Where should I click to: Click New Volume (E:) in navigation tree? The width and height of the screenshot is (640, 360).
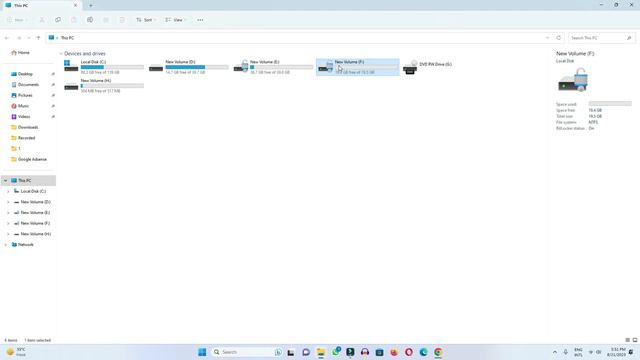point(35,213)
